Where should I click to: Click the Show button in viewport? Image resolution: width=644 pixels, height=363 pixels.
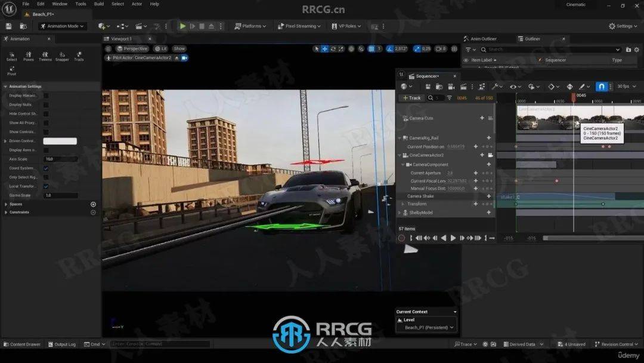click(x=179, y=48)
